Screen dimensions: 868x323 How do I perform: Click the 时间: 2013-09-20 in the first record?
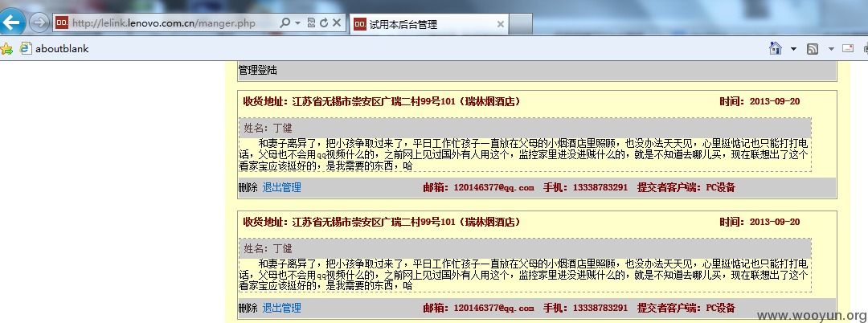759,101
